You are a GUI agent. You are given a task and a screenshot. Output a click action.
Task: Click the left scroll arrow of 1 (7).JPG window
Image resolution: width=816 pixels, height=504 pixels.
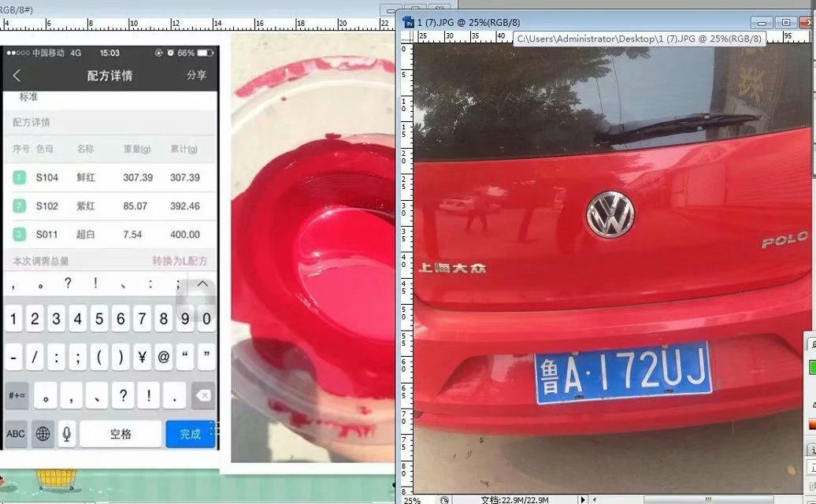(595, 499)
